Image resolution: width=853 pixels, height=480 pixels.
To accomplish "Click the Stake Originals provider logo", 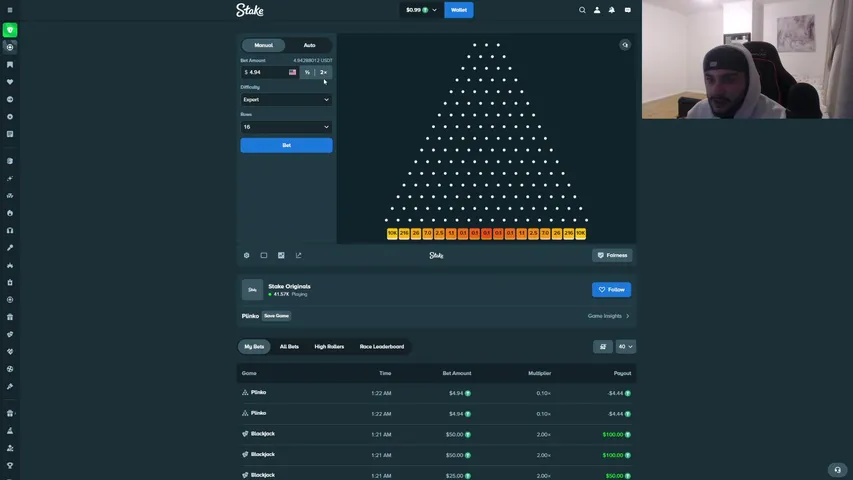I will [x=252, y=290].
